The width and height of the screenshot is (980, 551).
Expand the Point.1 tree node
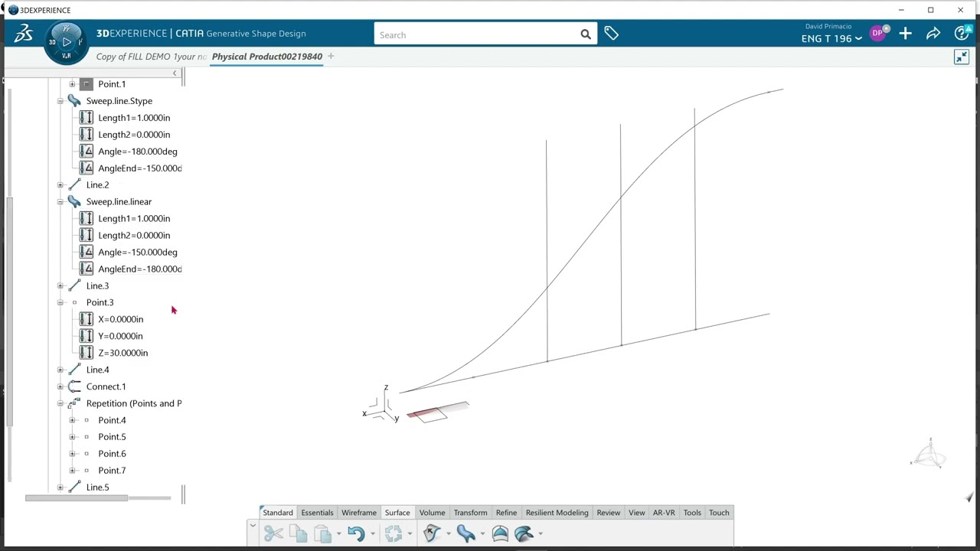72,84
